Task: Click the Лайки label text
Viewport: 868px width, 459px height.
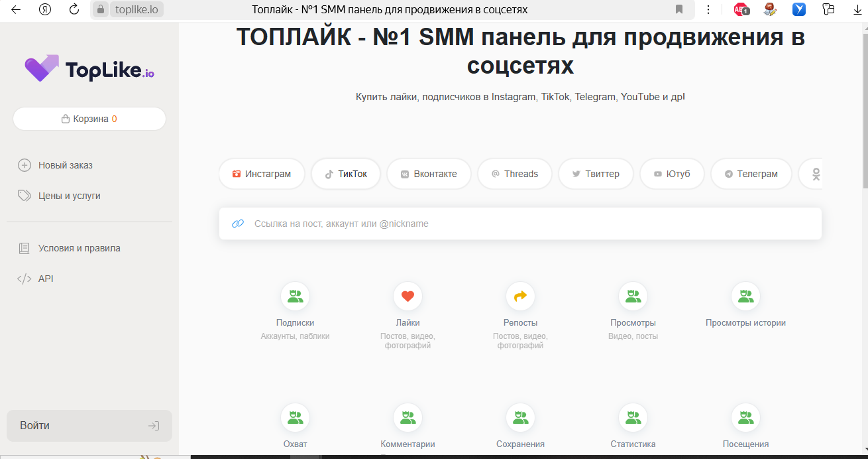Action: pyautogui.click(x=407, y=323)
